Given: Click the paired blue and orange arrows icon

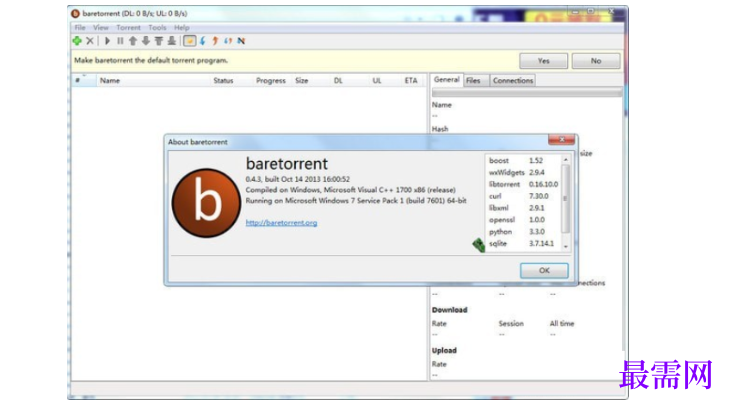Looking at the screenshot, I should (x=228, y=41).
